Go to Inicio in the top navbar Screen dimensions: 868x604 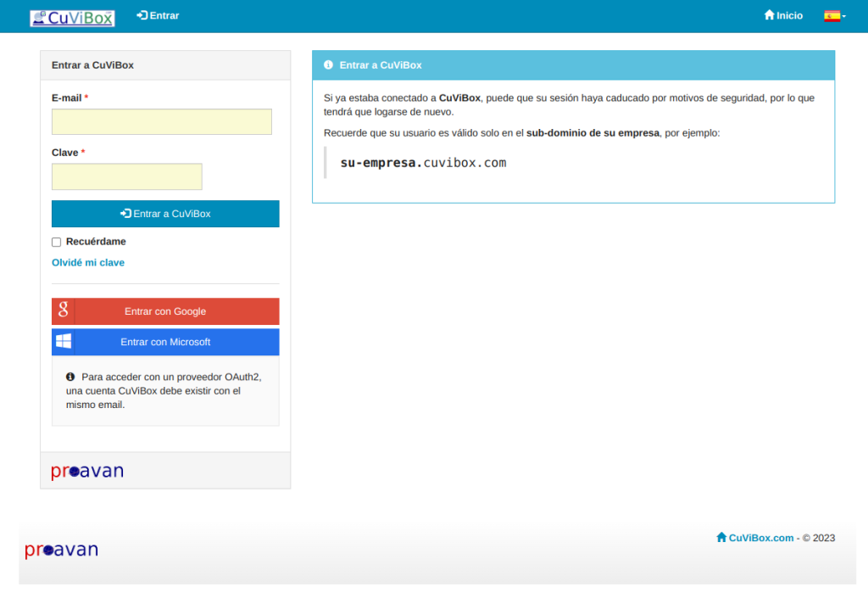click(x=783, y=15)
